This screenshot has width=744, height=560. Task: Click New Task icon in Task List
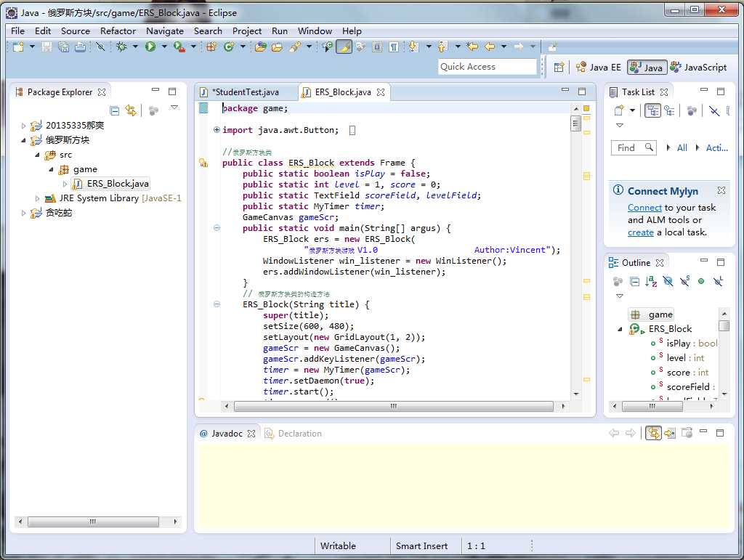pos(618,110)
